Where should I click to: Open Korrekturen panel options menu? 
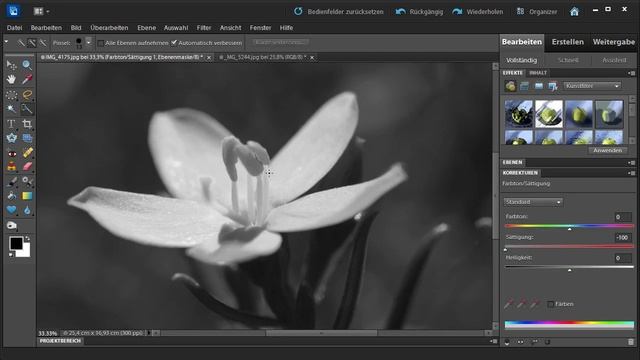coord(631,173)
